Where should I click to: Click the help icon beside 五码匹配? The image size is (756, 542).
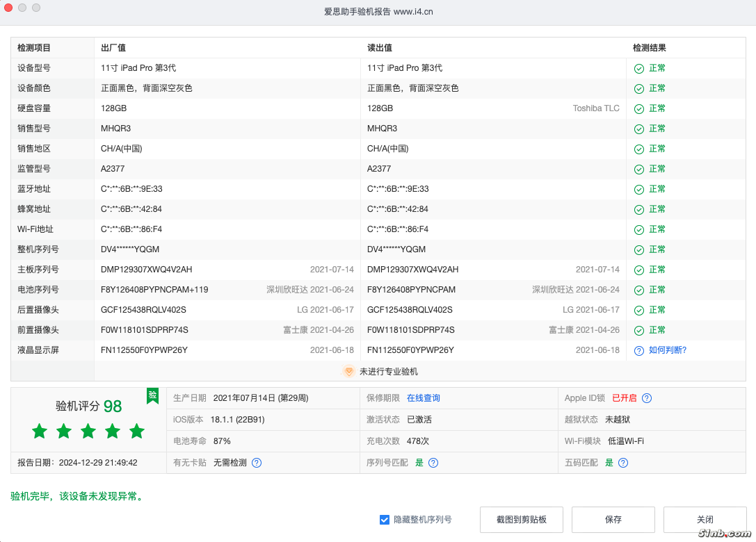coord(623,463)
